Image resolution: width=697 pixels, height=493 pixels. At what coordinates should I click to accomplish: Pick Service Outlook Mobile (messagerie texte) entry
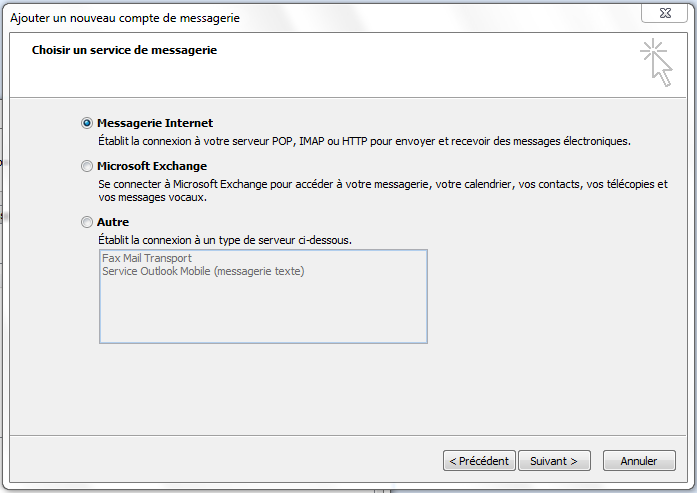click(x=203, y=271)
